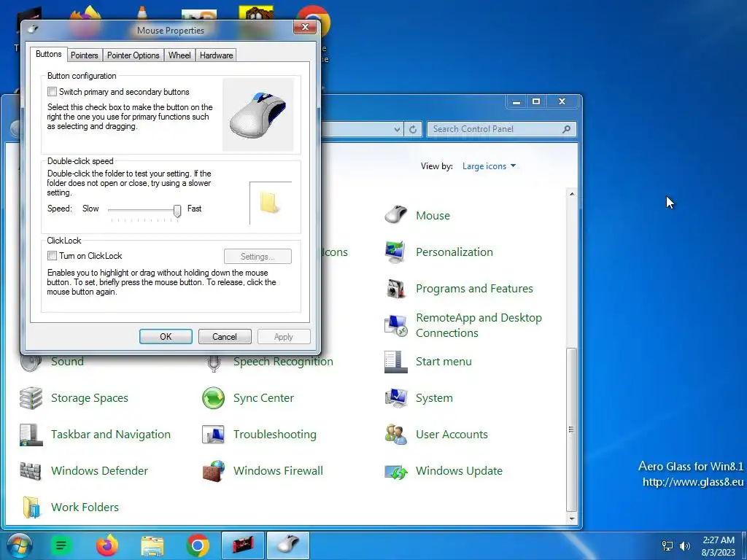The image size is (747, 560).
Task: Open Firefox from the taskbar
Action: (x=107, y=545)
